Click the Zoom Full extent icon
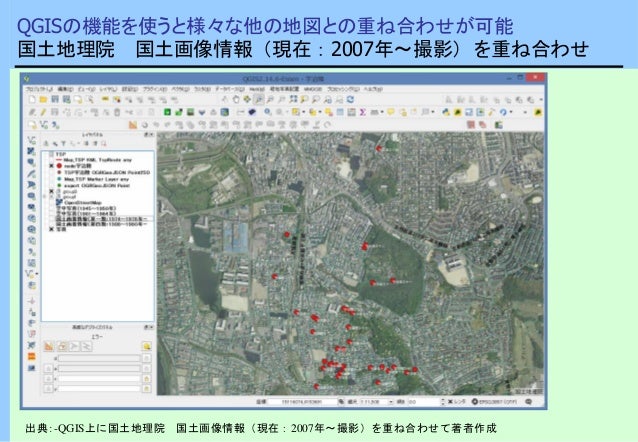The width and height of the screenshot is (638, 442). click(x=293, y=99)
